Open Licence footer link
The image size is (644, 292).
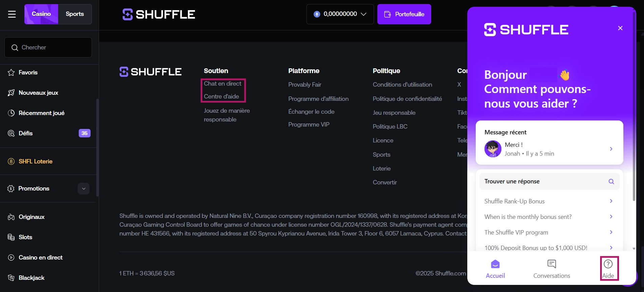pos(383,140)
